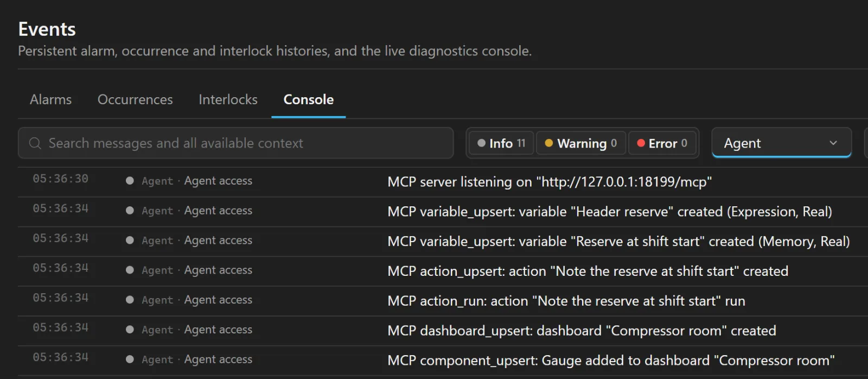Click the info dot on the Header reserve row

130,211
